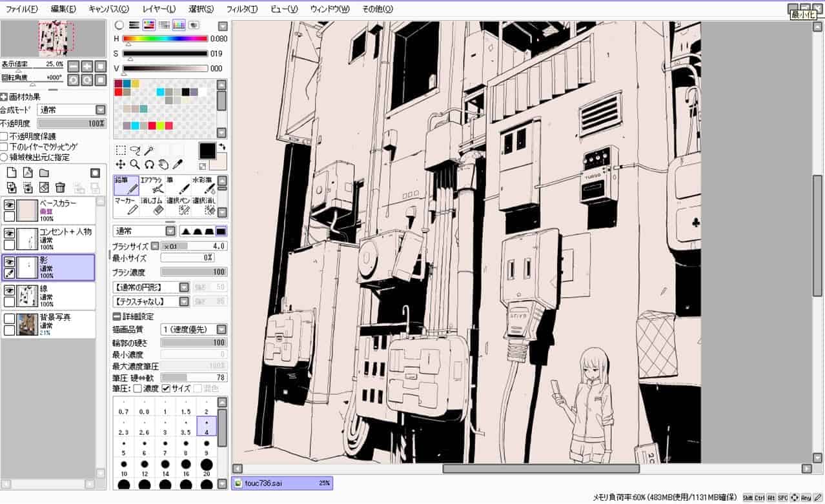Switch to the touc736.sai document tab

click(283, 483)
